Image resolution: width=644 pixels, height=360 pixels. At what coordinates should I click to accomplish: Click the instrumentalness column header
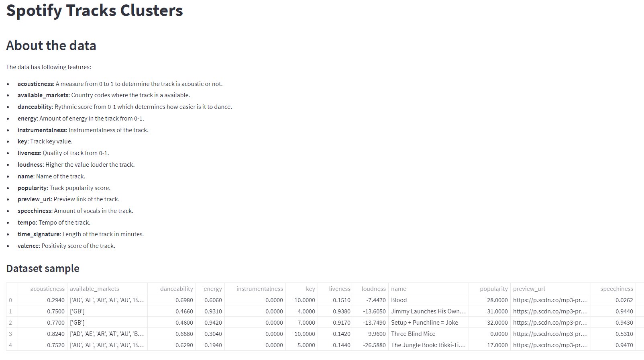pyautogui.click(x=259, y=288)
